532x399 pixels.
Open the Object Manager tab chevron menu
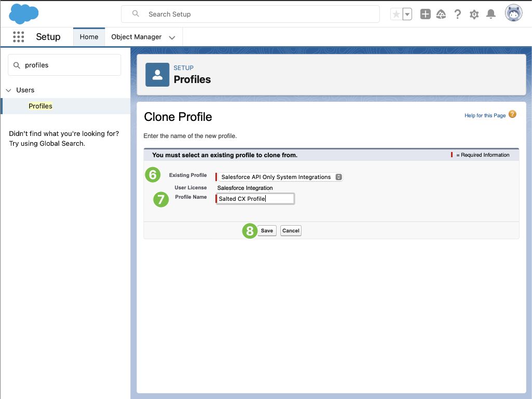(x=172, y=37)
